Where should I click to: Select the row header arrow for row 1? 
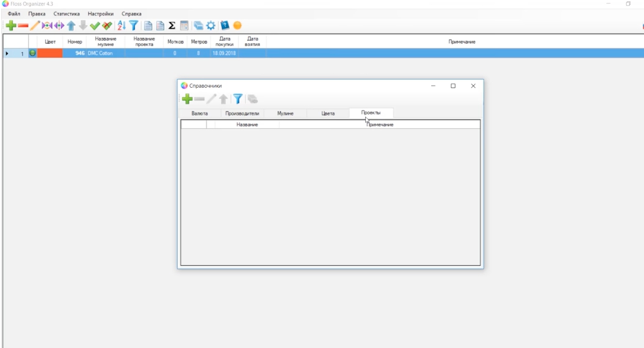(x=7, y=54)
